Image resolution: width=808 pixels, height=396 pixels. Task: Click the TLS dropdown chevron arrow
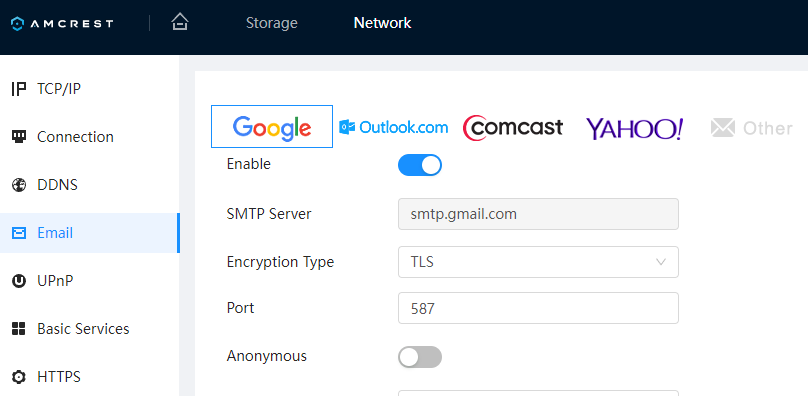point(661,262)
